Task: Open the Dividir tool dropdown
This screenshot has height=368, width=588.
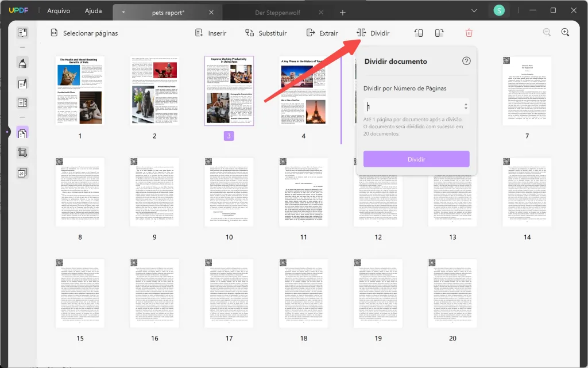Action: pos(374,33)
